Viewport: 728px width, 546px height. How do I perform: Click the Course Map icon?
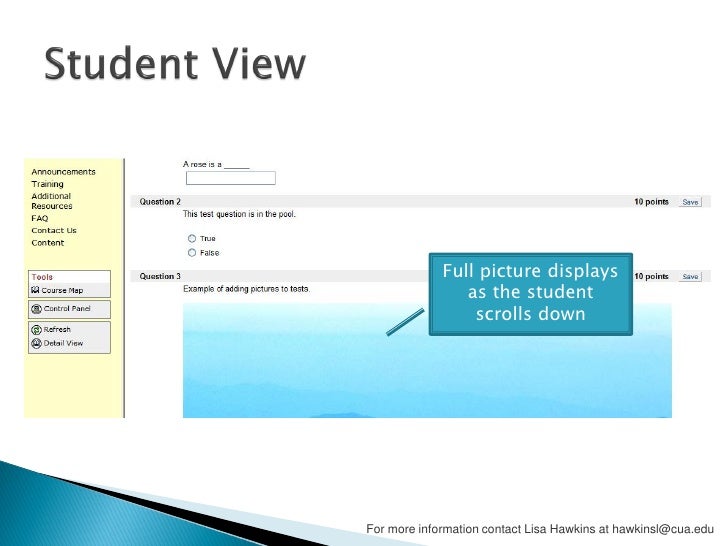(x=35, y=290)
